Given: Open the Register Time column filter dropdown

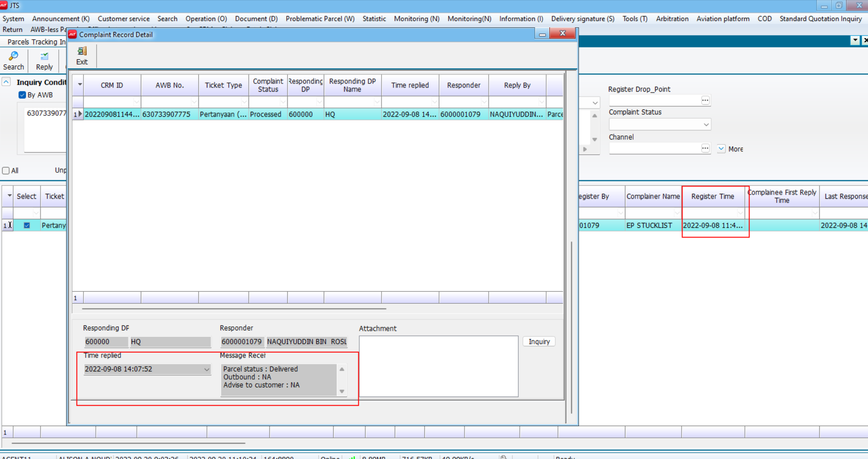Looking at the screenshot, I should click(x=740, y=213).
